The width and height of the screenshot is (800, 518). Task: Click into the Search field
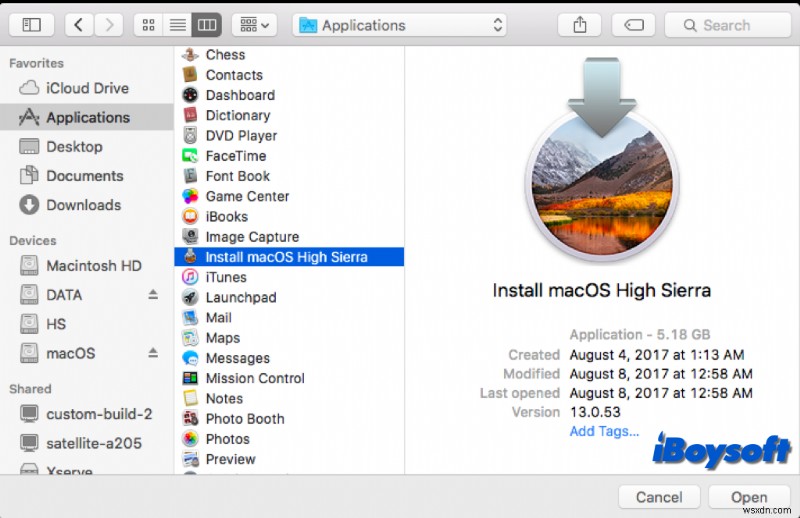[728, 25]
